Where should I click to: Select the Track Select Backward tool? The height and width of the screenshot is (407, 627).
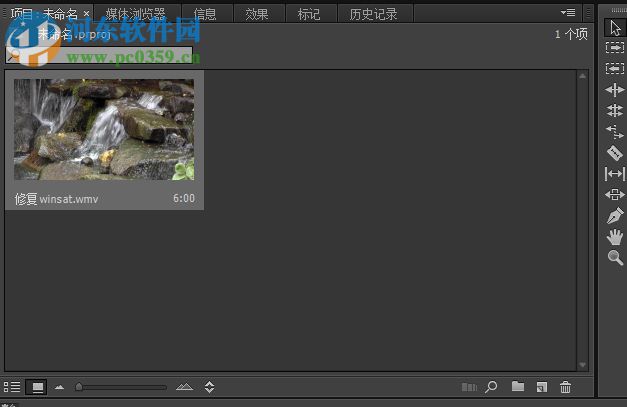(x=615, y=68)
